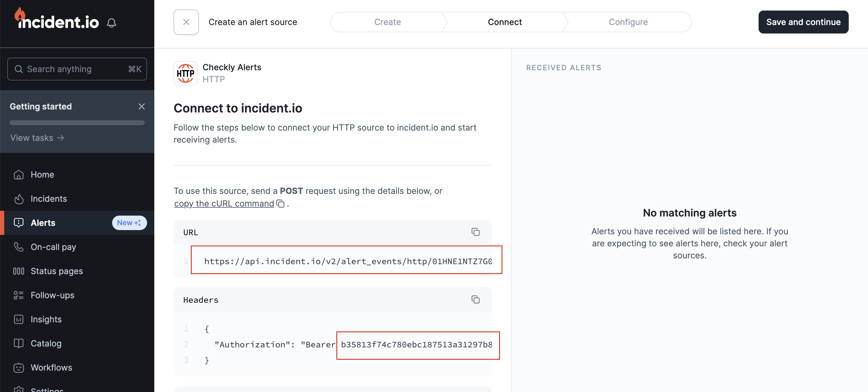Click the Checkly Alerts HTTP icon
868x392 pixels.
click(185, 73)
